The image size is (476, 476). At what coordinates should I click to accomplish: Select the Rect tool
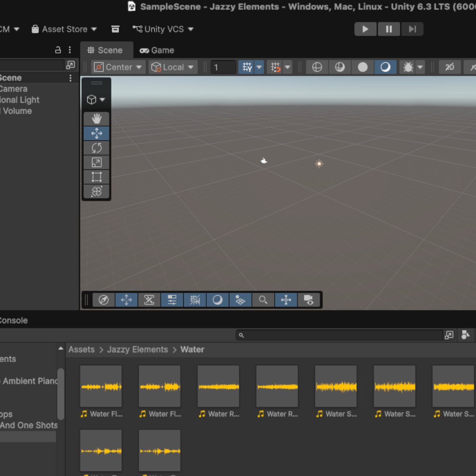96,177
